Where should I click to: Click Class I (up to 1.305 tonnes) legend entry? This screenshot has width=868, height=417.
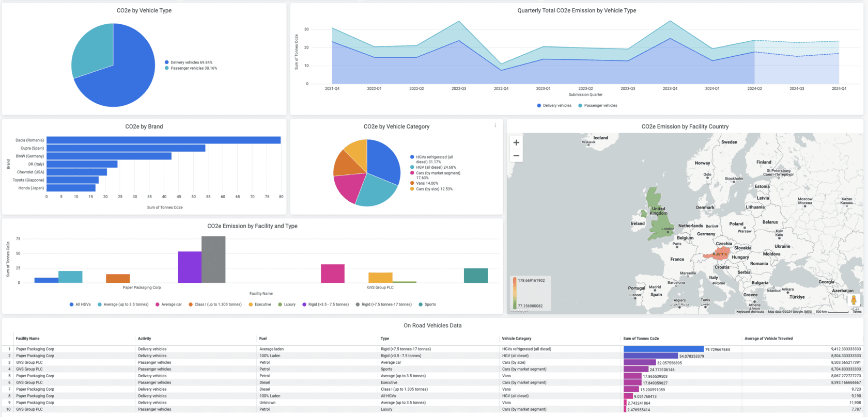[215, 304]
